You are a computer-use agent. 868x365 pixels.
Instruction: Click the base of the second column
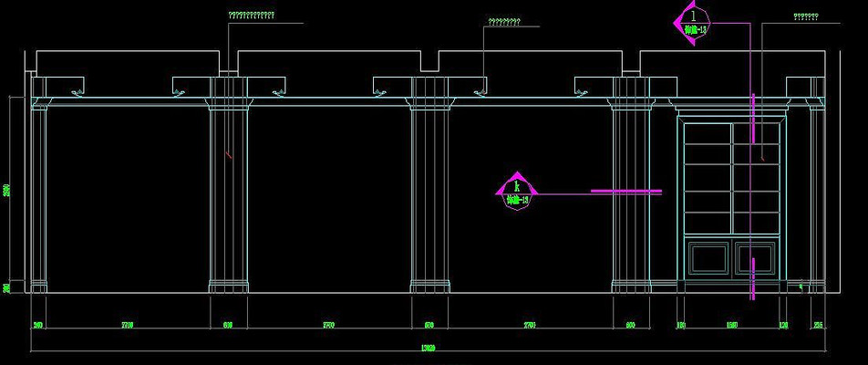(229, 287)
